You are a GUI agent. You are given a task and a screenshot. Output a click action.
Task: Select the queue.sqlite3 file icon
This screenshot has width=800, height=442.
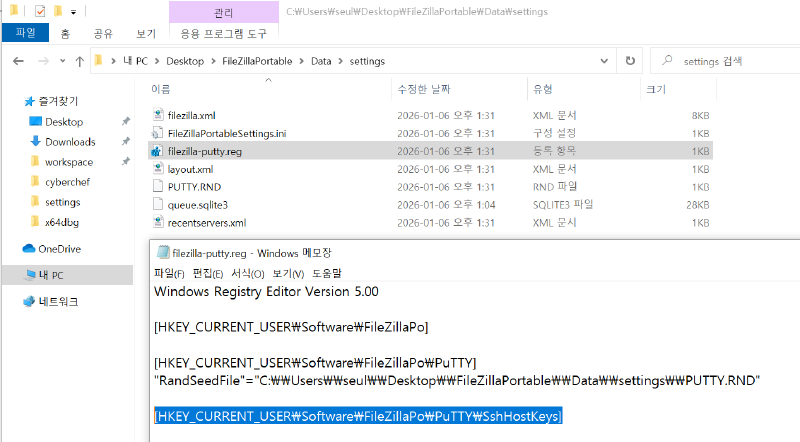[158, 204]
